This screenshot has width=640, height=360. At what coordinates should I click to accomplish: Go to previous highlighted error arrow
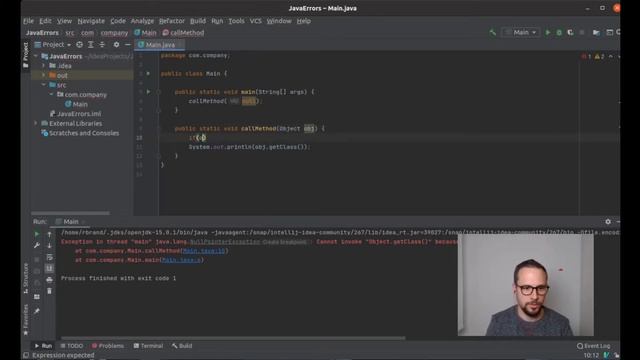coord(611,56)
